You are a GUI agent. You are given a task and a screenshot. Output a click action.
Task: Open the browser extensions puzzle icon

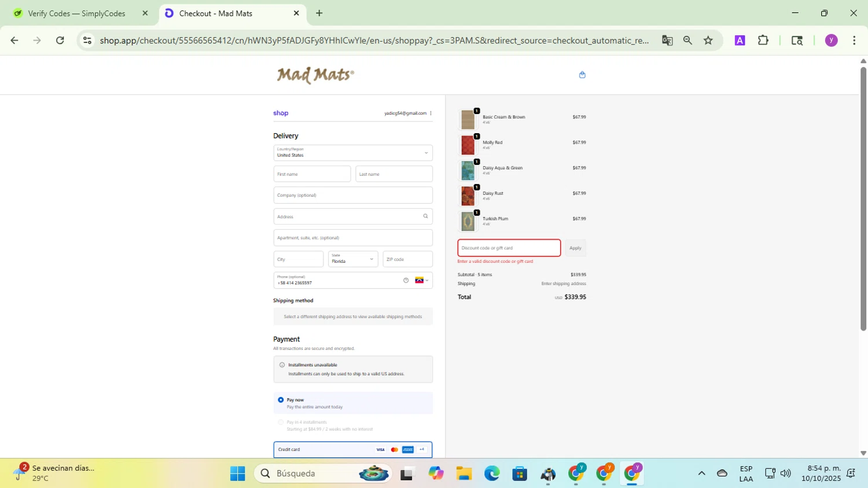point(763,41)
